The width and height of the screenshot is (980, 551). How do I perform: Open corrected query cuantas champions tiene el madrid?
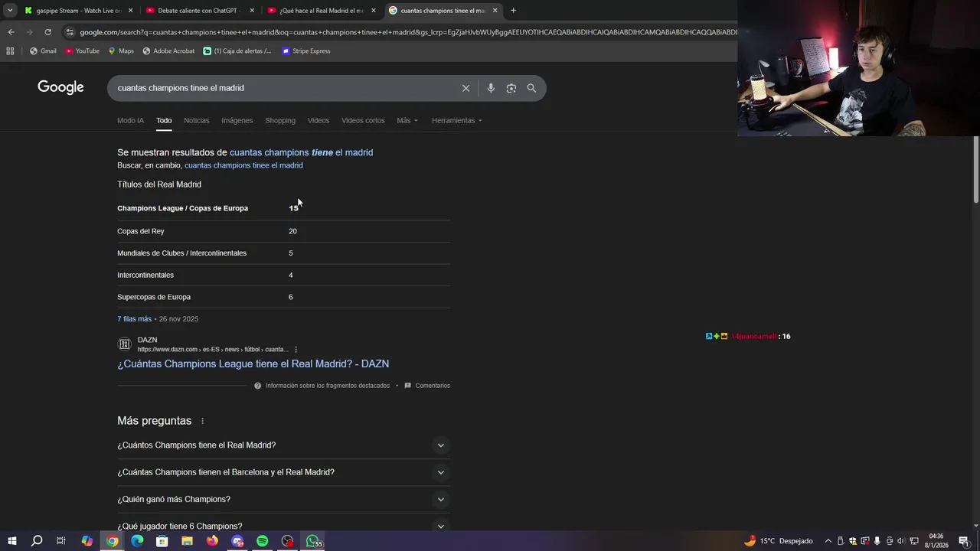tap(301, 152)
